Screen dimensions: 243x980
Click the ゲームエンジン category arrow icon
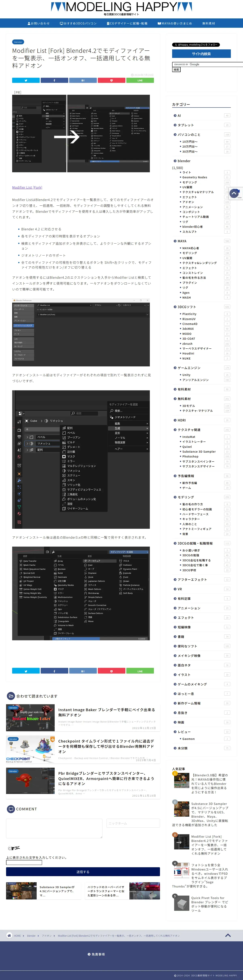175,368
